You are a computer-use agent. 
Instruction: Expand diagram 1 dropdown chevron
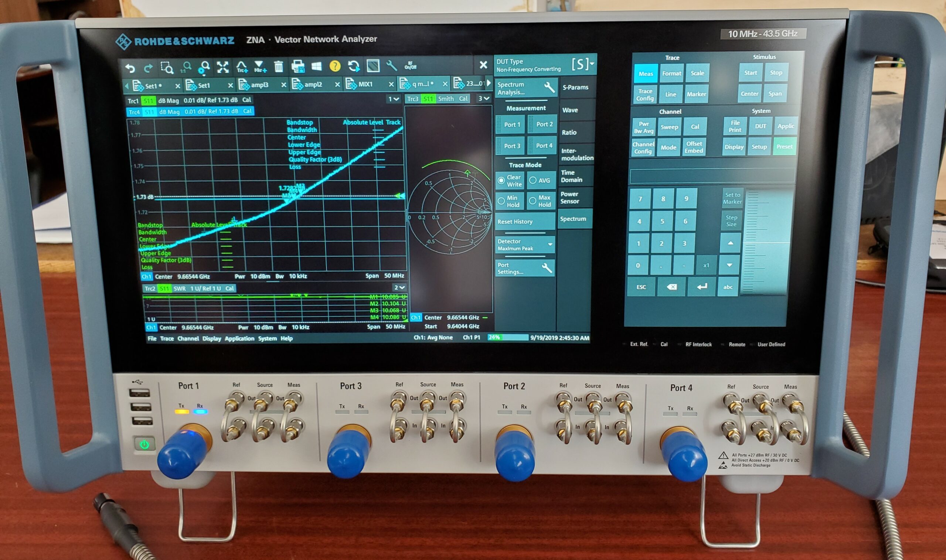pyautogui.click(x=394, y=99)
